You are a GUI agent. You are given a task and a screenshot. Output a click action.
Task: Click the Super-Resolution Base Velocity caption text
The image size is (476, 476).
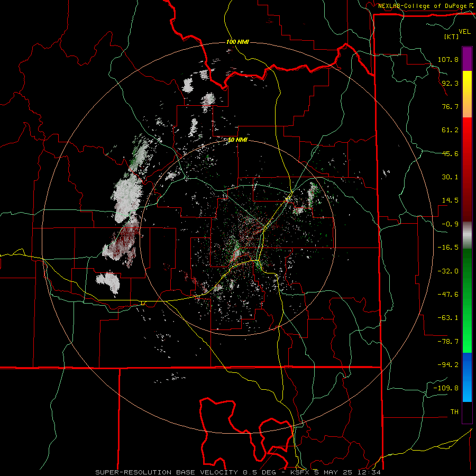tap(238, 472)
